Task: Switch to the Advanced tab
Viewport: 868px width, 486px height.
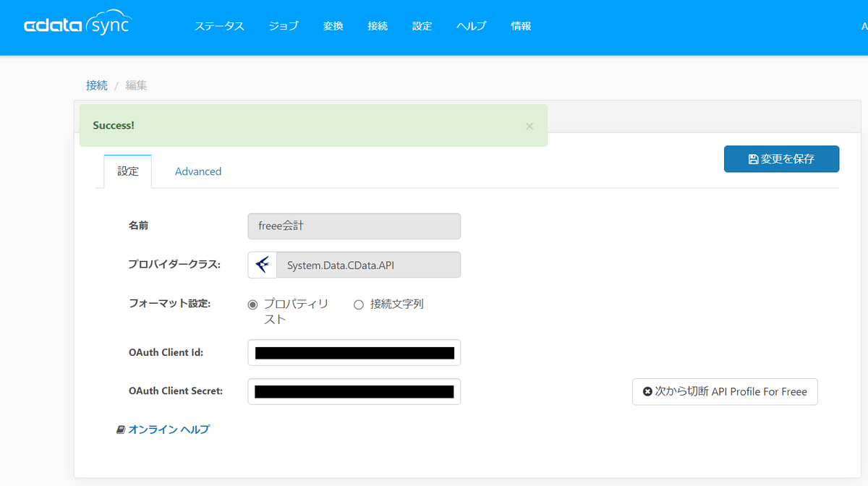Action: coord(198,171)
